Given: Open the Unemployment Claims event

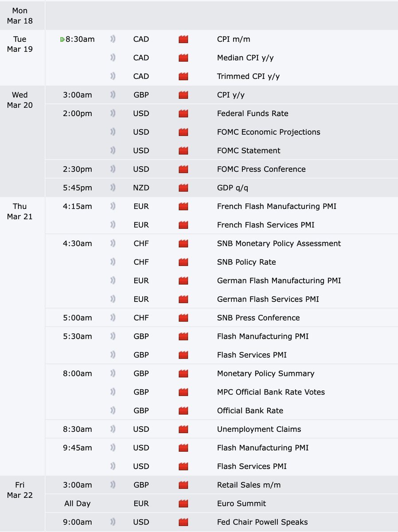Looking at the screenshot, I should point(259,429).
